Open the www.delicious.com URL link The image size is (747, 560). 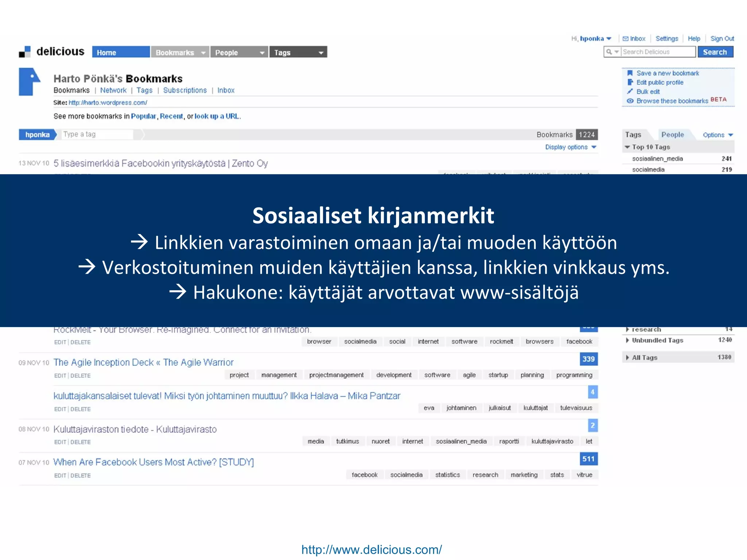(372, 550)
